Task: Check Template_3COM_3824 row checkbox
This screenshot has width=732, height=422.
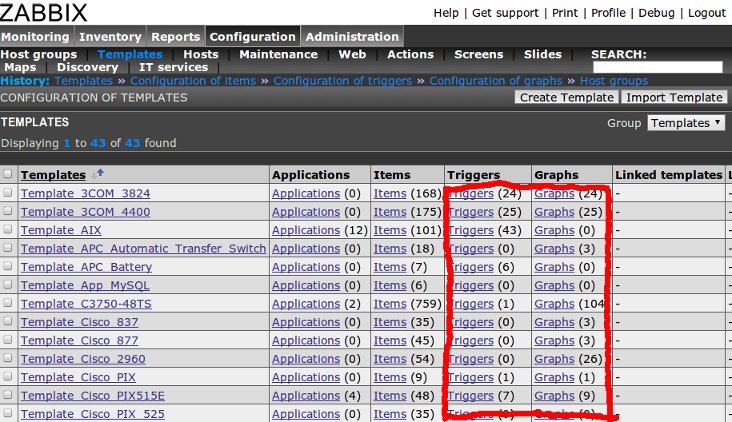Action: tap(7, 192)
